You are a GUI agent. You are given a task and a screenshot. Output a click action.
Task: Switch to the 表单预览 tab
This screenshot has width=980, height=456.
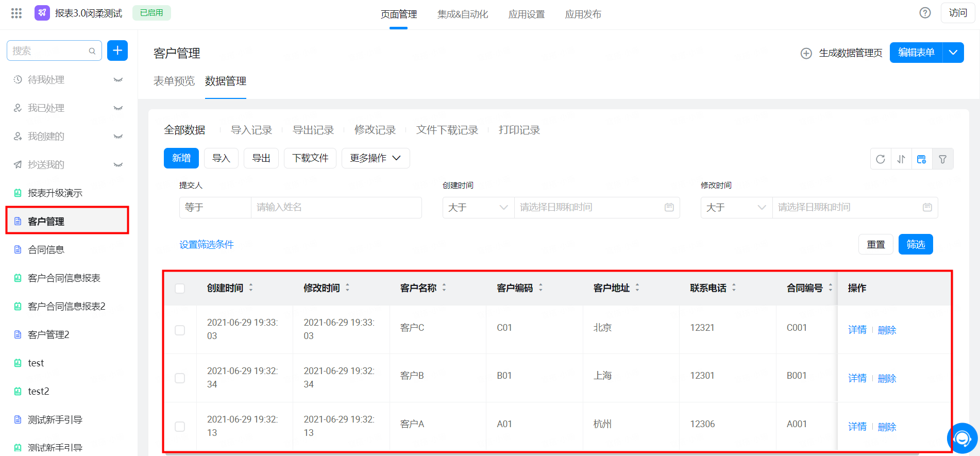click(174, 81)
